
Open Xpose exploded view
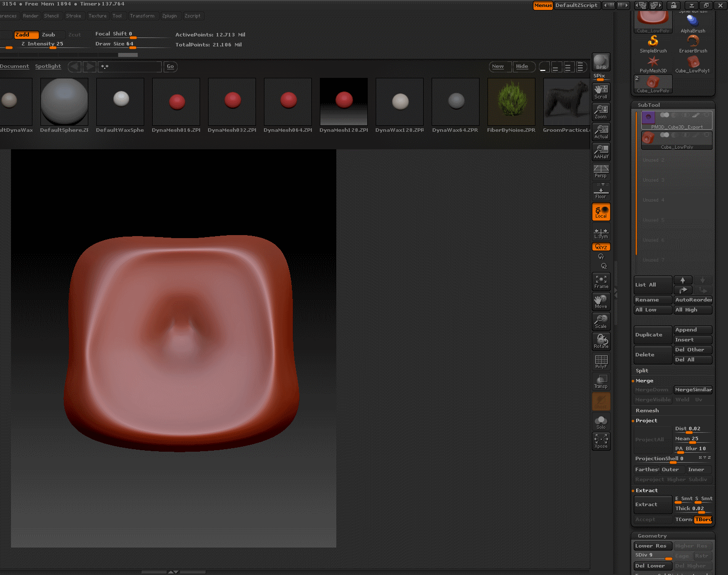click(601, 441)
